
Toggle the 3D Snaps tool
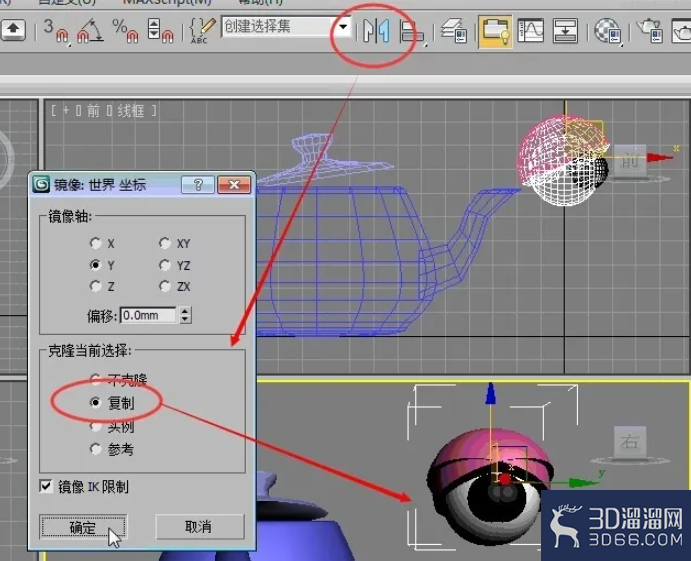pos(56,30)
